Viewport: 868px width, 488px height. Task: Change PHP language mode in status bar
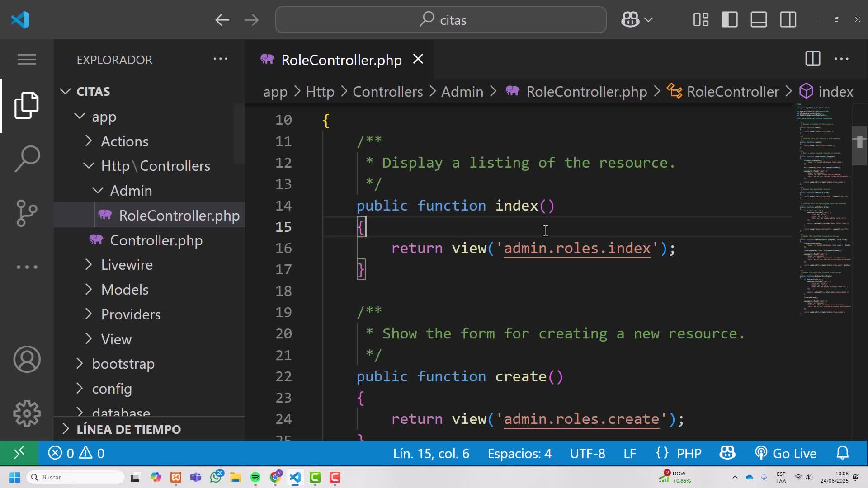click(x=679, y=453)
